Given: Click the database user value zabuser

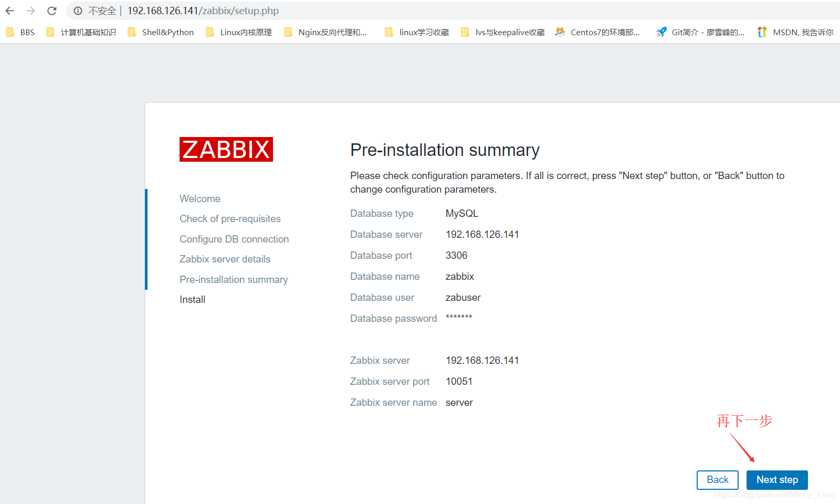Looking at the screenshot, I should click(x=463, y=298).
